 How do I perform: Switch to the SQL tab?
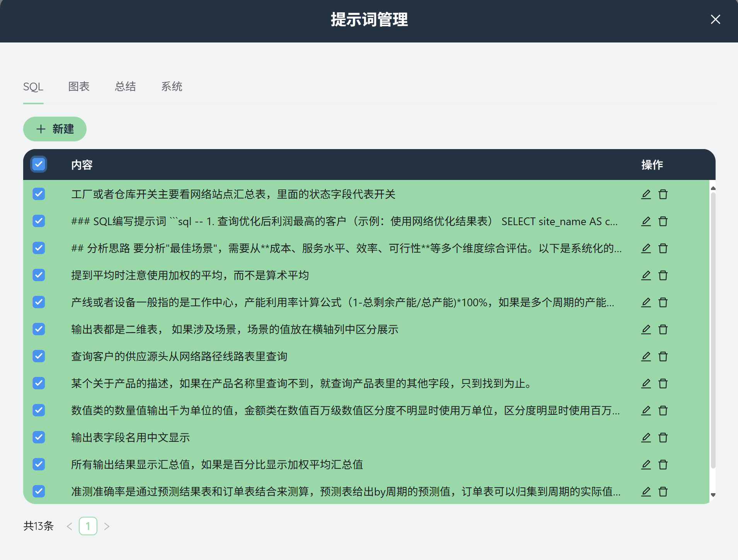coord(33,87)
